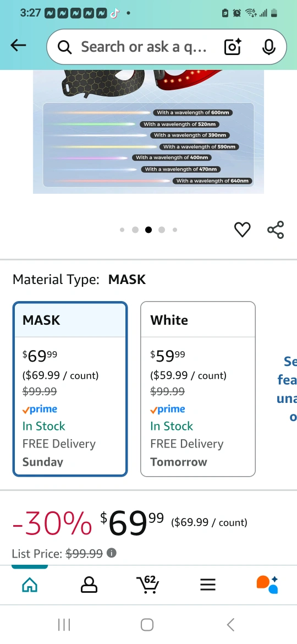
Task: Tap the share icon
Action: 276,230
